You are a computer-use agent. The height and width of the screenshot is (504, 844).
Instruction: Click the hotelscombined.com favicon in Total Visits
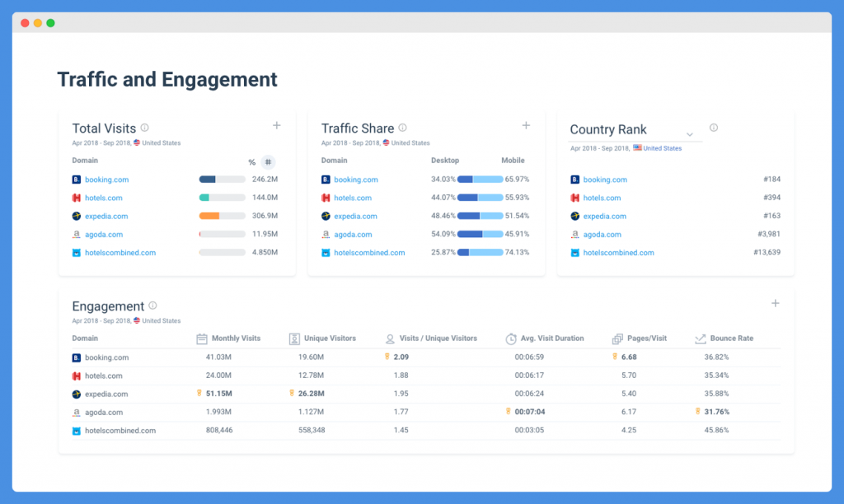77,253
